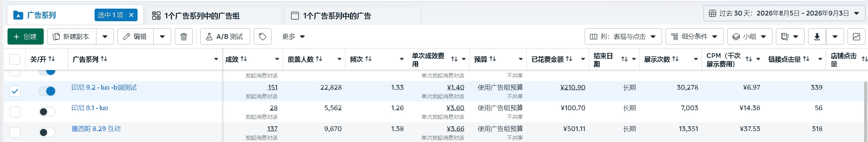Open 列: 表现与点击 columns dropdown
Viewport: 868px width, 142px height.
(x=623, y=37)
